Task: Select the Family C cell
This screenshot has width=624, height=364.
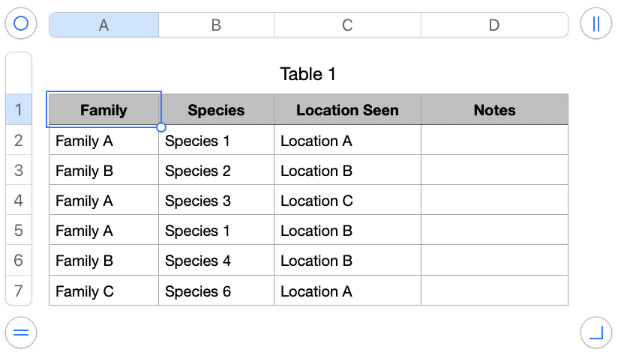Action: click(103, 291)
